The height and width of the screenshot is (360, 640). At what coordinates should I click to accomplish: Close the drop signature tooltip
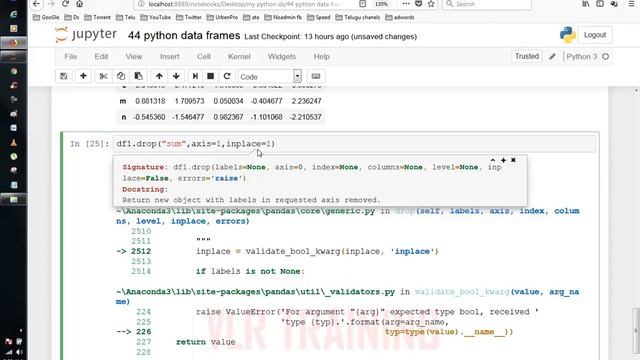[x=513, y=160]
